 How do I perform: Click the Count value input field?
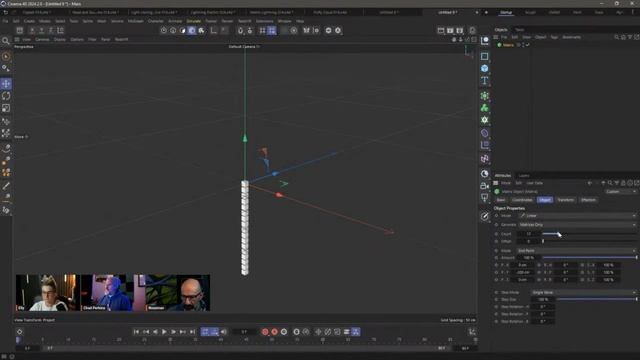(x=529, y=234)
